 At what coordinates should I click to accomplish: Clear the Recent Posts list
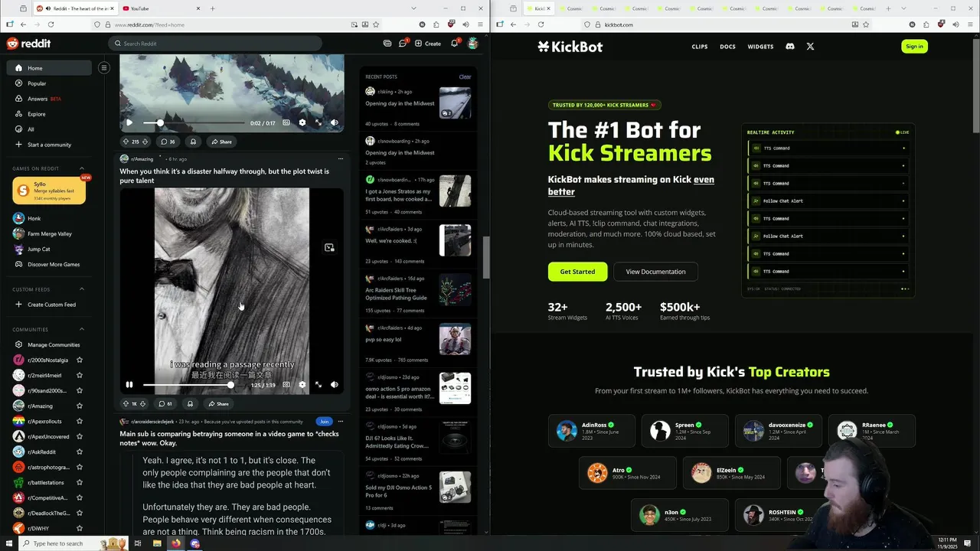coord(465,77)
